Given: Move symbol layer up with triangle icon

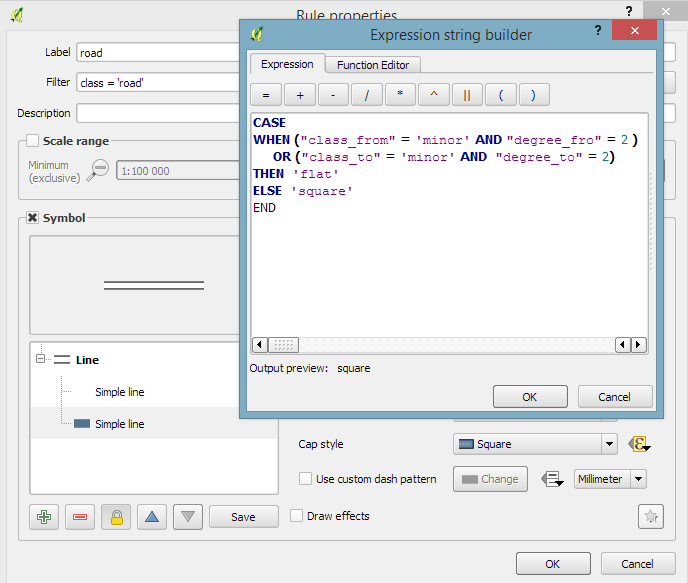Looking at the screenshot, I should 151,517.
